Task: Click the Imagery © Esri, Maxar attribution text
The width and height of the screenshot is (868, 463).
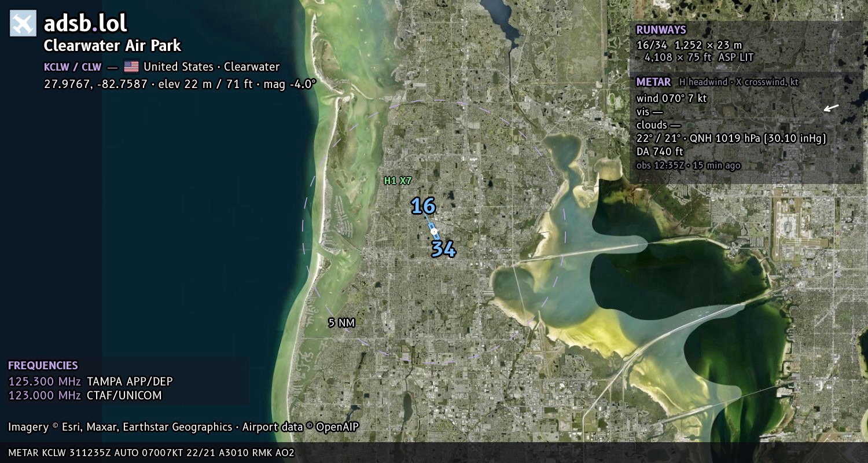Action: (120, 427)
